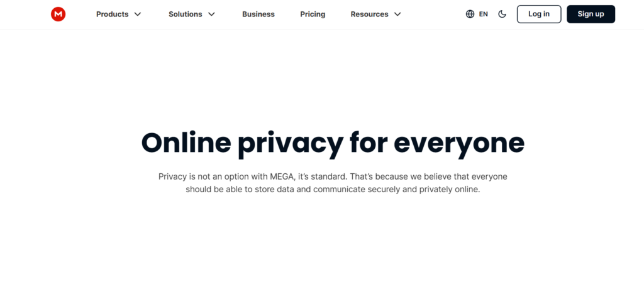Image resolution: width=644 pixels, height=292 pixels.
Task: Click the word MEGA in paragraph
Action: click(282, 176)
